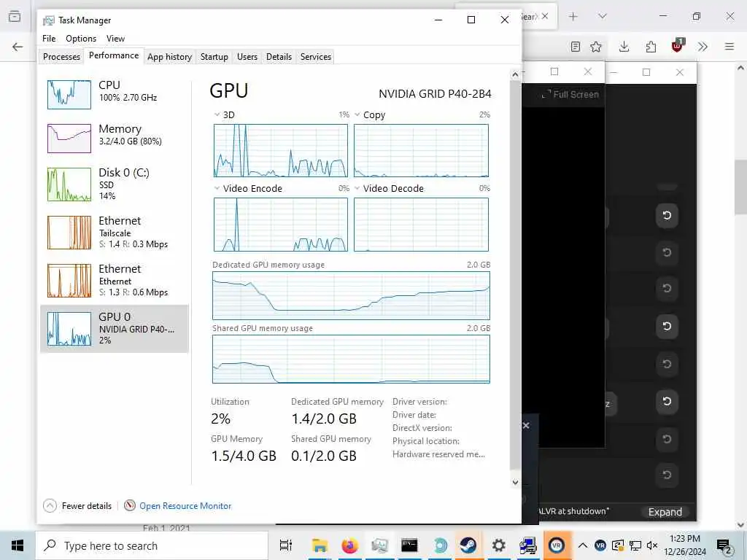Click the Shared GPU memory usage graph
Image resolution: width=747 pixels, height=560 pixels.
point(351,359)
